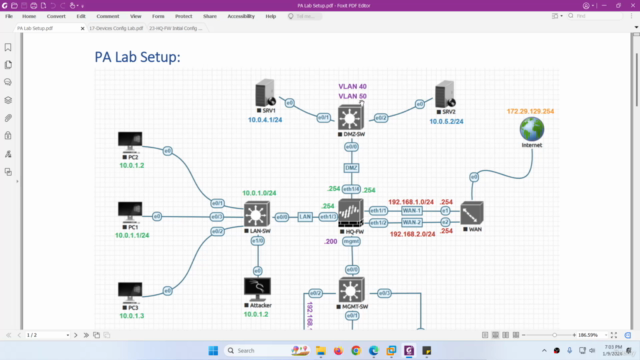
Task: Open the Comment ribbon tab
Action: 108,16
